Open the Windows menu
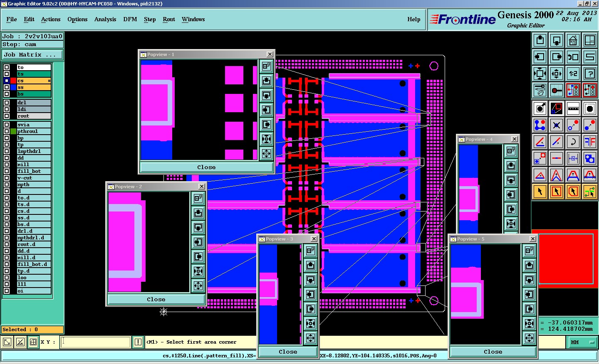Screen dimensions: 599x364 [x=193, y=19]
